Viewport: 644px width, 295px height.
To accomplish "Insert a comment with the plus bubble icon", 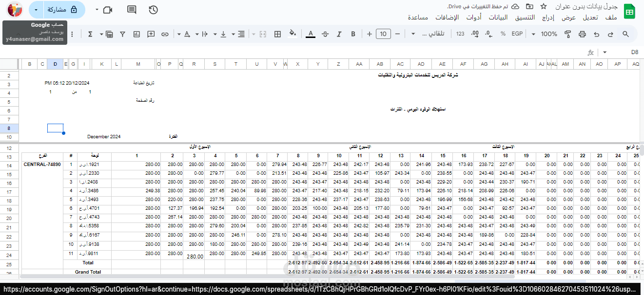I will click(151, 34).
